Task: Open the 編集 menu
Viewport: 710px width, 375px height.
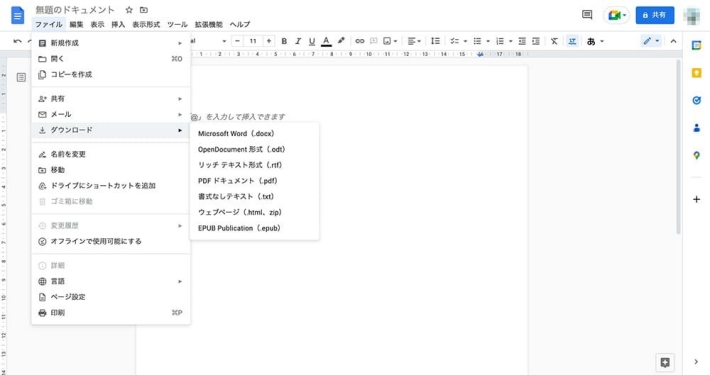Action: pos(77,24)
